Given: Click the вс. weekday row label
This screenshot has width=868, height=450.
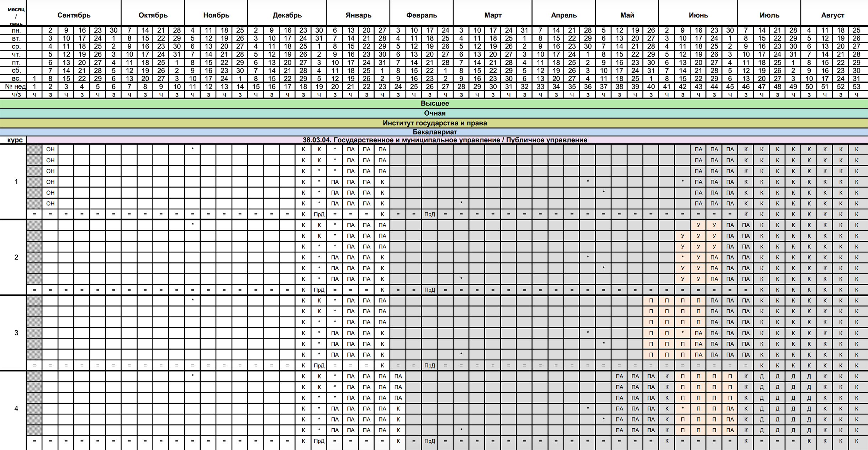Looking at the screenshot, I should pos(13,78).
